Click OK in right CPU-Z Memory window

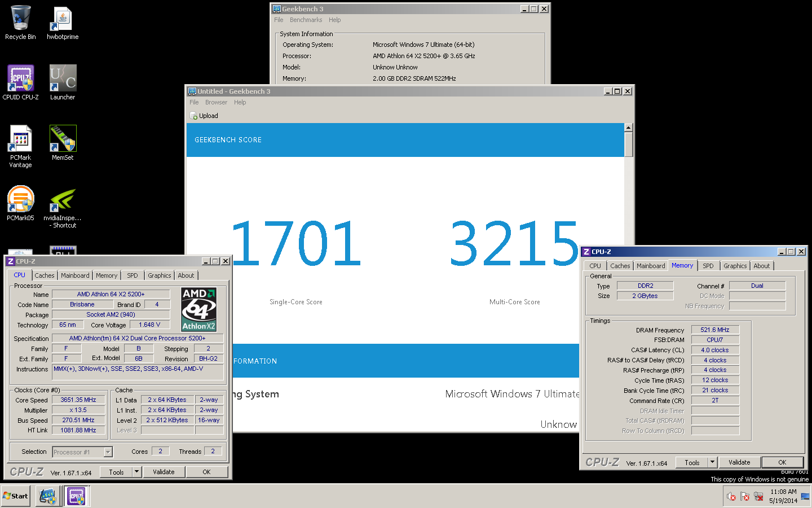pyautogui.click(x=782, y=463)
